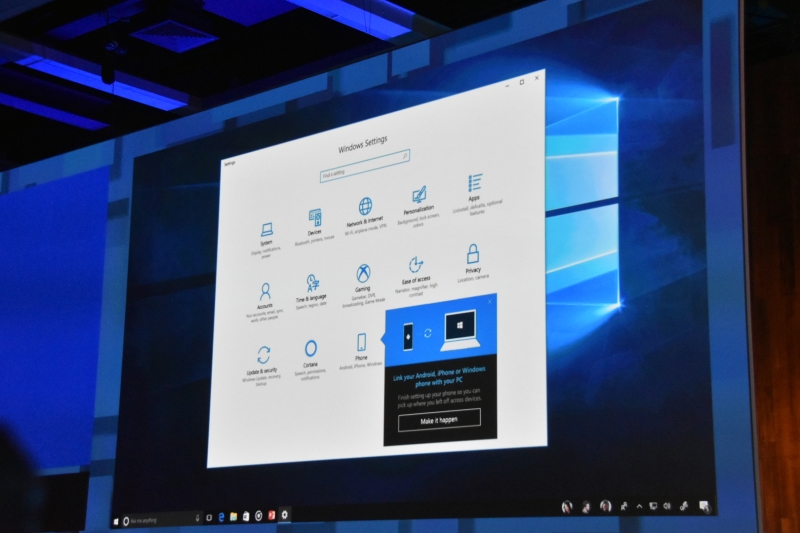Open the red PowerPoint taskbar icon
The image size is (800, 533).
pos(271,515)
